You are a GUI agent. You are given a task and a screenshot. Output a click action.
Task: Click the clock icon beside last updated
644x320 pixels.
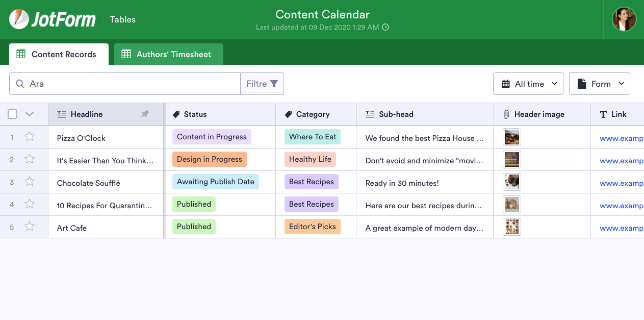[385, 27]
